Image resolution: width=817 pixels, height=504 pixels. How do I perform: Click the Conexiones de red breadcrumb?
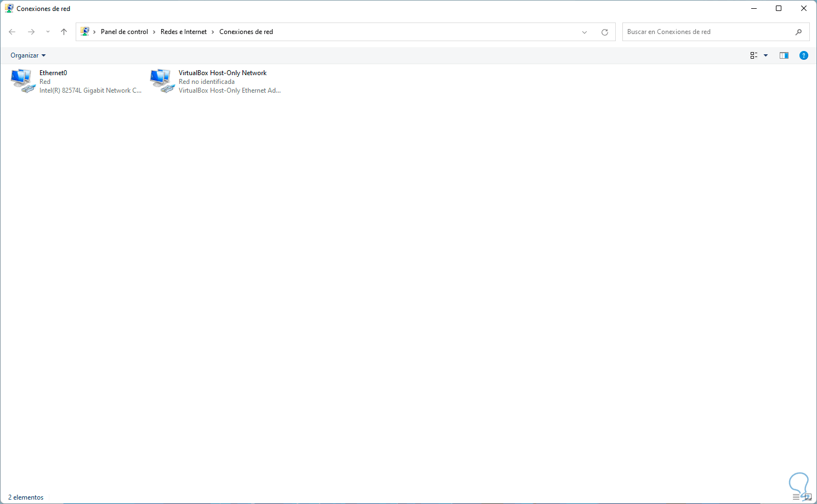pyautogui.click(x=246, y=32)
